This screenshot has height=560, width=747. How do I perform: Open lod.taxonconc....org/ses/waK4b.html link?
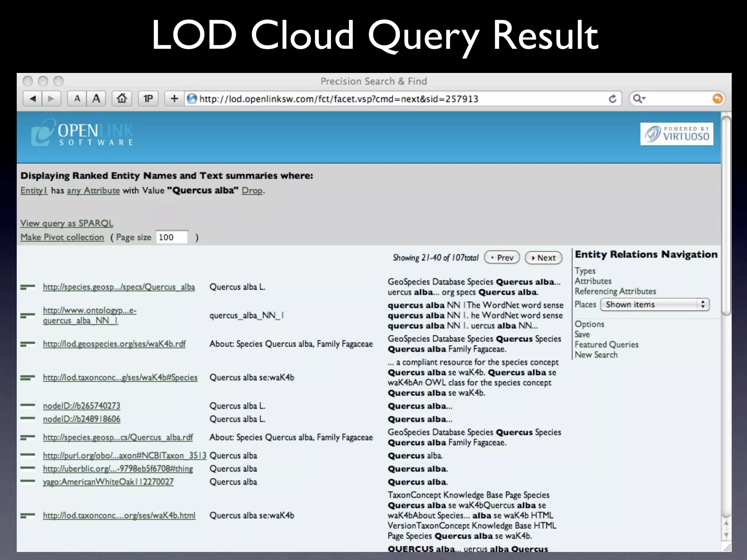click(x=119, y=515)
